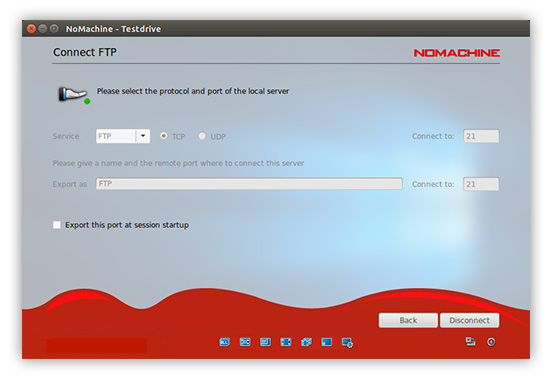Viewport: 552px width, 378px height.
Task: Click the multi-monitor cube icon in bottom toolbar
Action: 306,342
